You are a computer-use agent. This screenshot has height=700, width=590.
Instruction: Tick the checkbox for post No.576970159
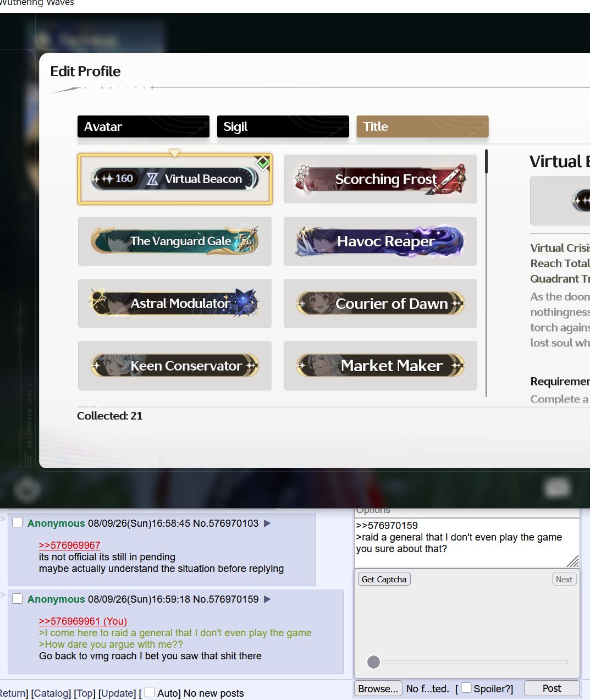[18, 598]
